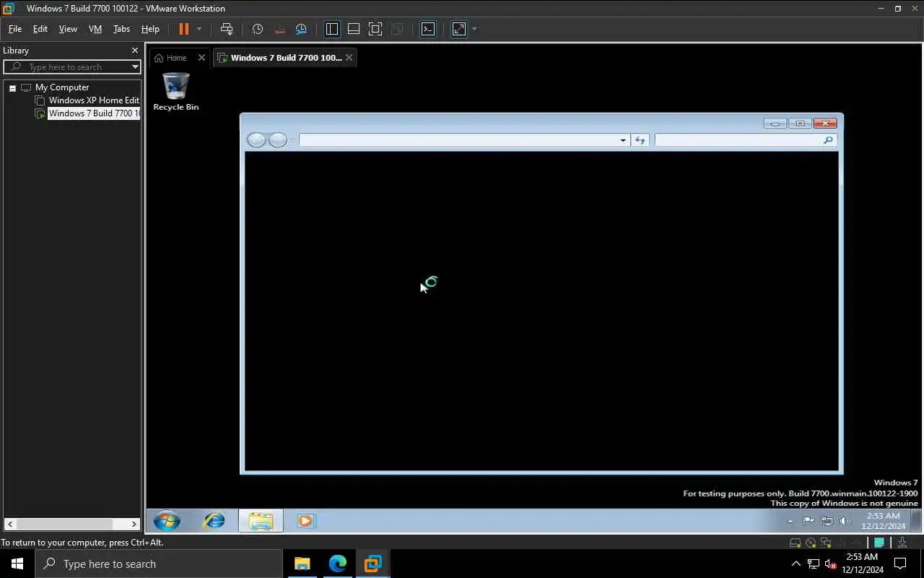This screenshot has width=924, height=578.
Task: Select My Computer in the library
Action: pyautogui.click(x=62, y=87)
